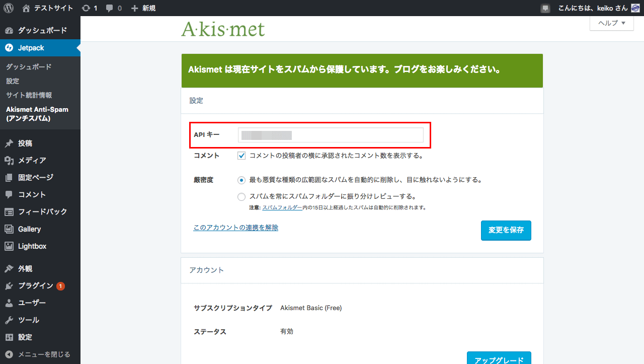
Task: Click the home icon beside テストサイト
Action: 26,8
